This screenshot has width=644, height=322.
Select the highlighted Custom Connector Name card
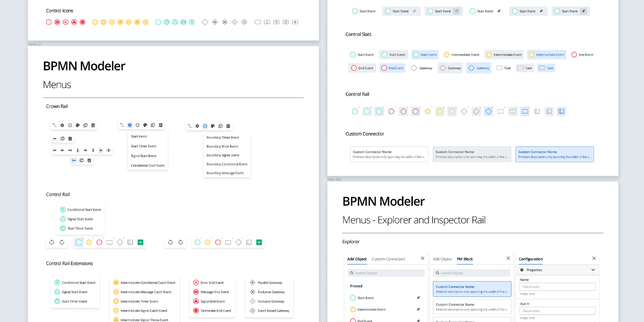tap(472, 288)
